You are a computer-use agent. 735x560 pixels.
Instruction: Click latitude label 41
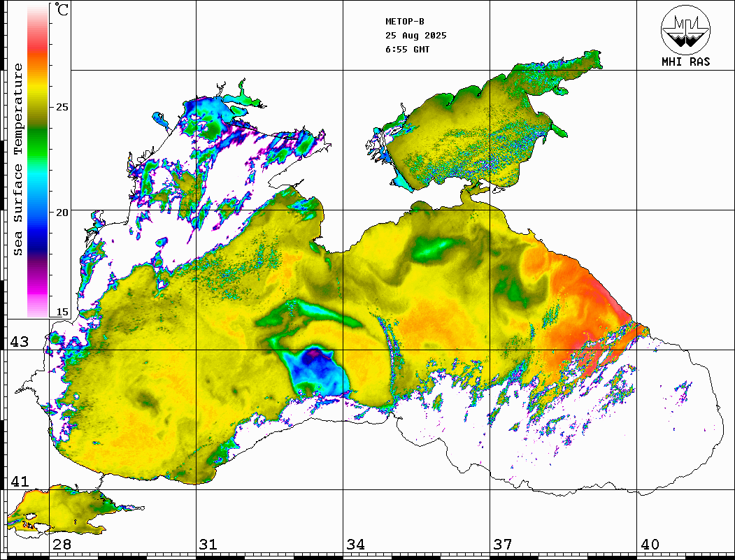click(x=19, y=481)
